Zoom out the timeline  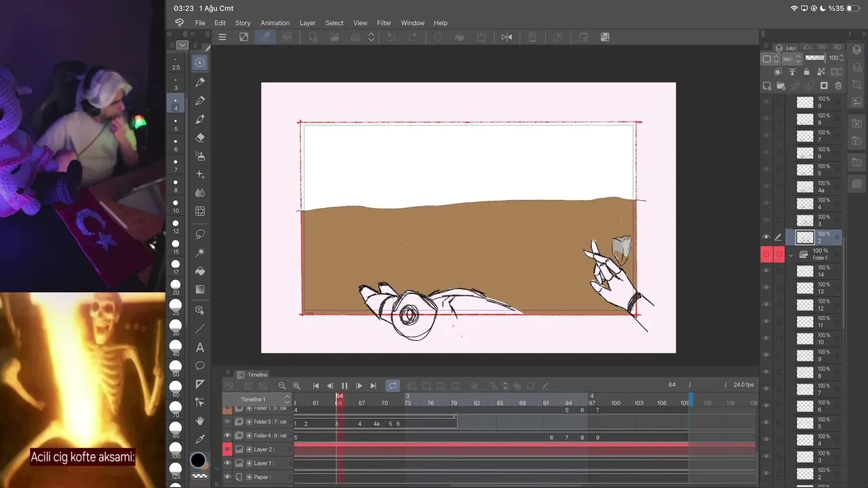tap(282, 386)
